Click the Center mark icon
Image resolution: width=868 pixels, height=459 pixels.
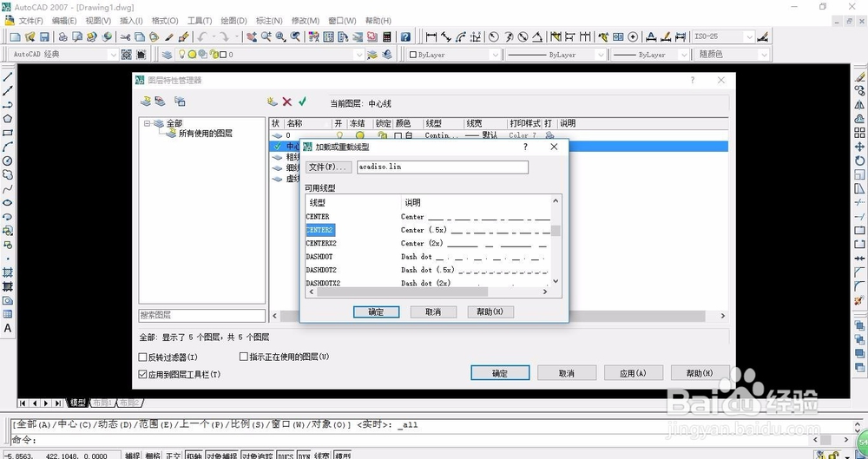point(634,37)
